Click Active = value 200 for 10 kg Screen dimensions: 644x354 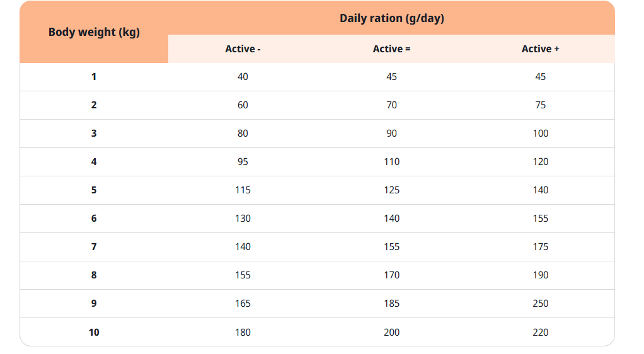391,333
